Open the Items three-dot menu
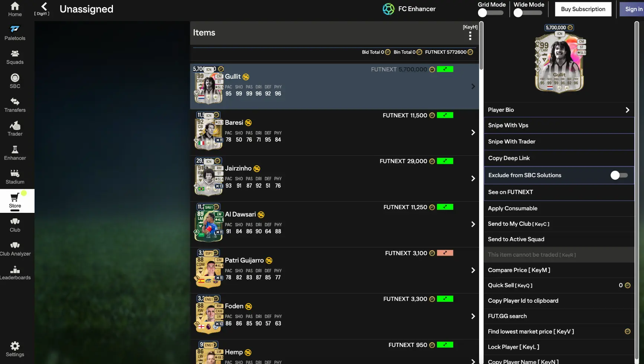The image size is (644, 364). point(470,36)
